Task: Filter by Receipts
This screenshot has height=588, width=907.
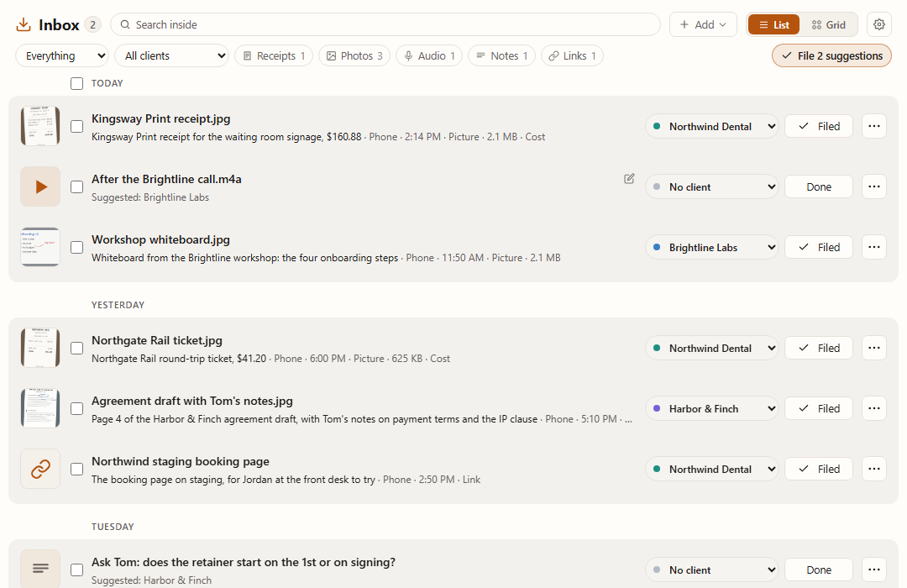Action: (274, 55)
